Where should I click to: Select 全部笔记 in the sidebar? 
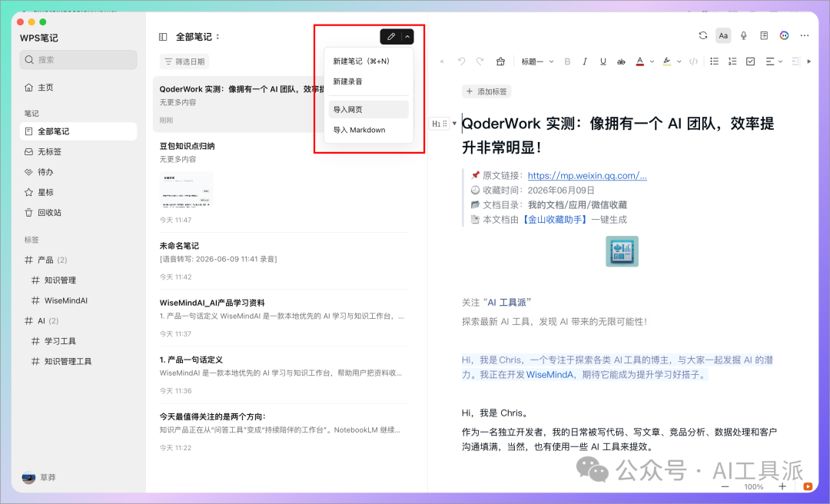[x=78, y=131]
